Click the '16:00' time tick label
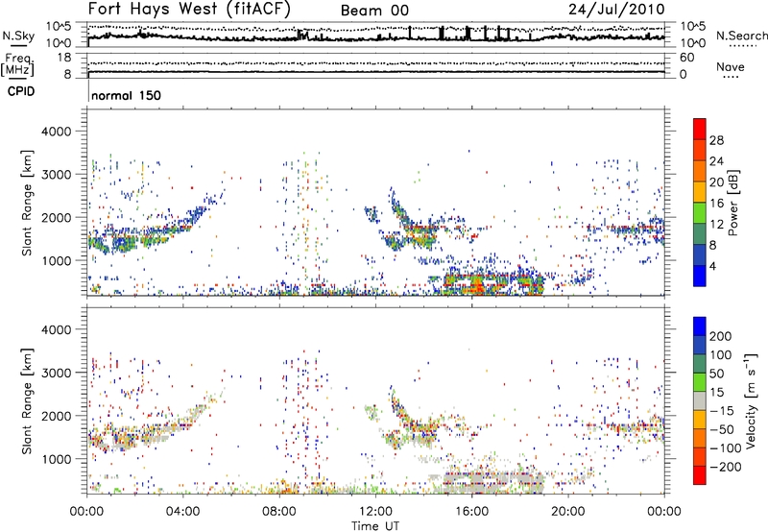 [471, 512]
